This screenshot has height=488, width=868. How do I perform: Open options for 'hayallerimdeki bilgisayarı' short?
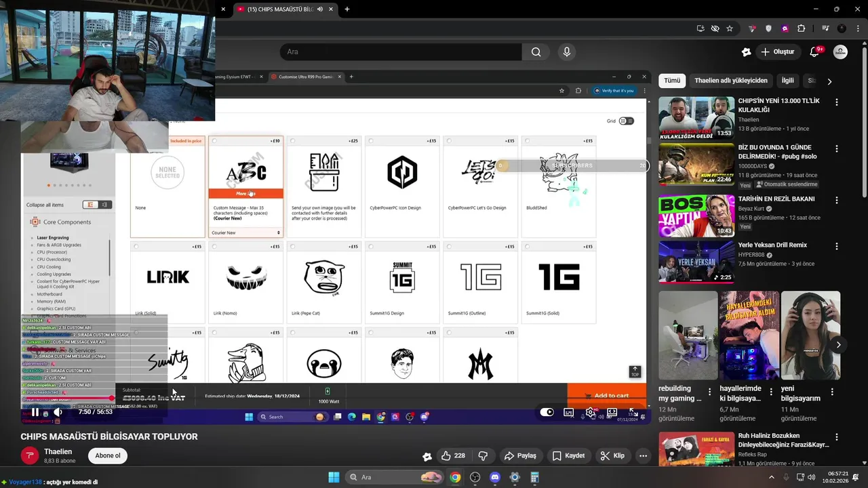point(771,392)
